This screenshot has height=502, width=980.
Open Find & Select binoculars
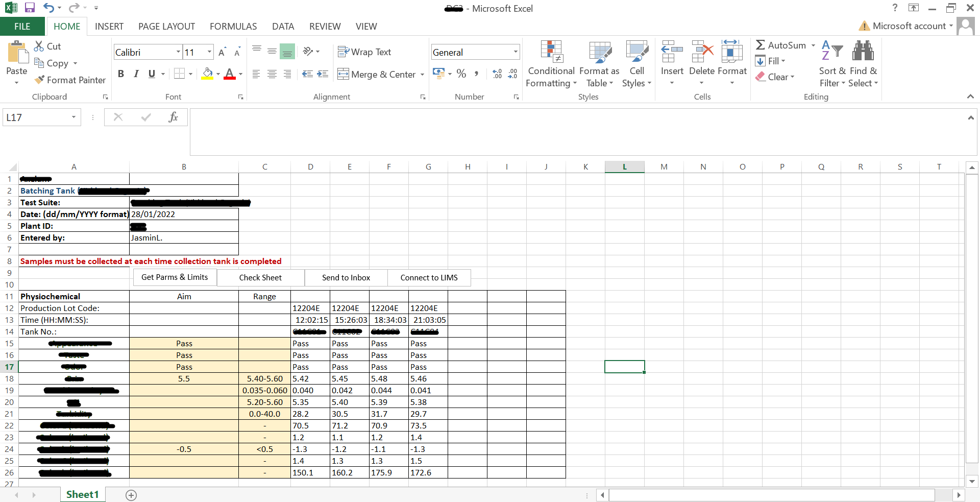(x=863, y=64)
